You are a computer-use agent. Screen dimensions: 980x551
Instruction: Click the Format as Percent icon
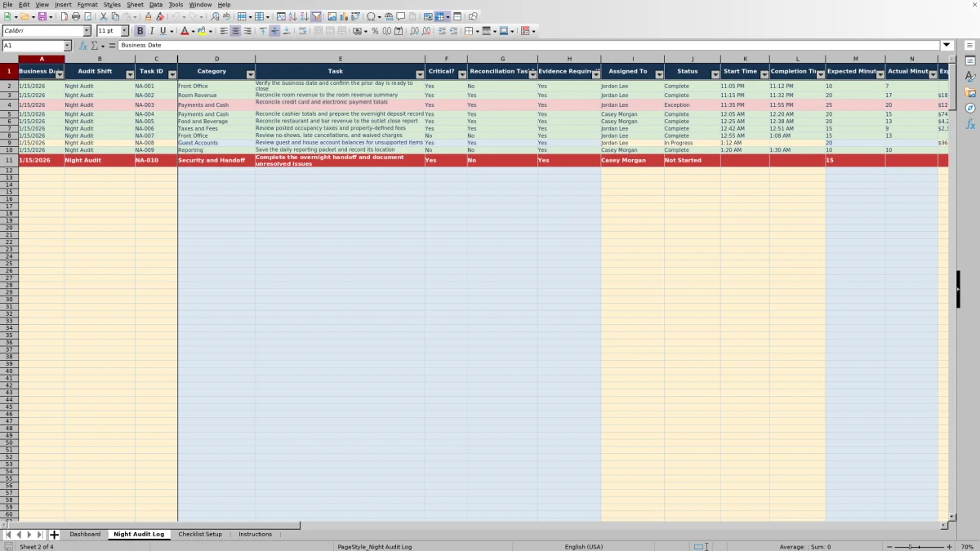tap(375, 31)
